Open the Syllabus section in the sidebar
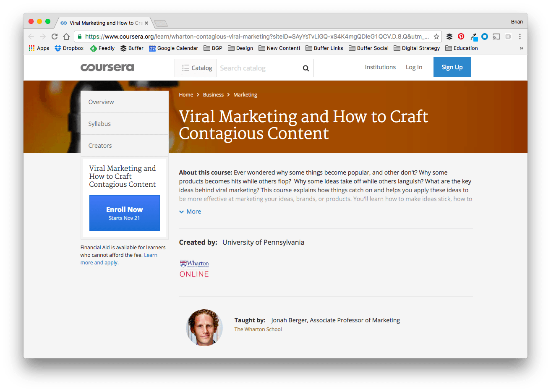This screenshot has height=392, width=551. [99, 123]
